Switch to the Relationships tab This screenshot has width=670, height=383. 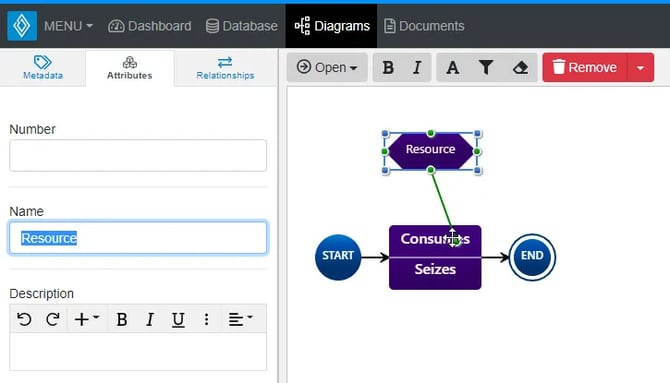pyautogui.click(x=225, y=68)
